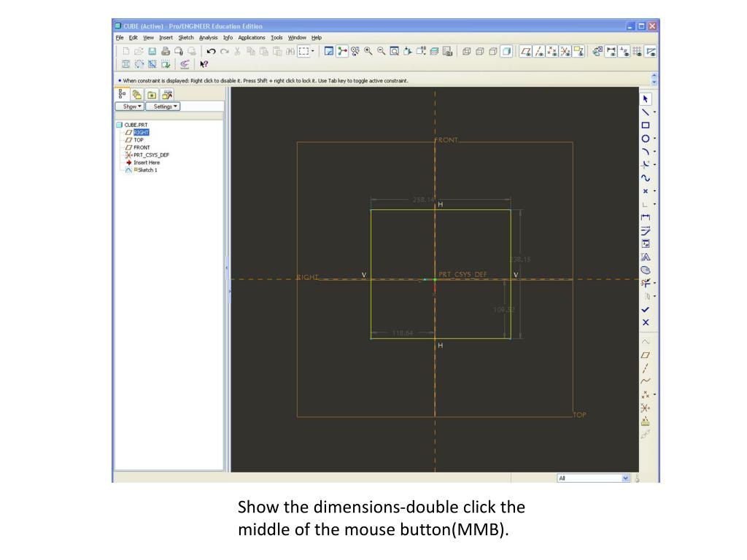This screenshot has height=560, width=747.
Task: Switch to the Folder Browser tab
Action: coord(152,95)
